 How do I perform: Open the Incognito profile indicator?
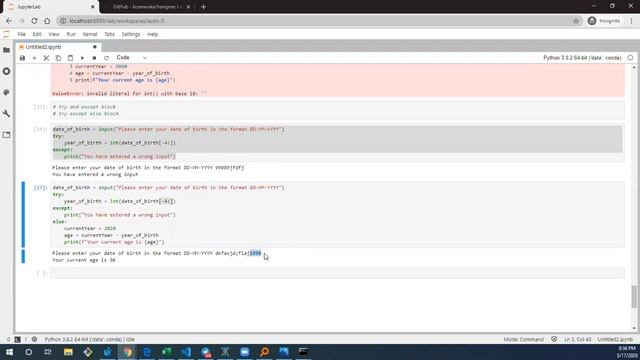click(604, 21)
